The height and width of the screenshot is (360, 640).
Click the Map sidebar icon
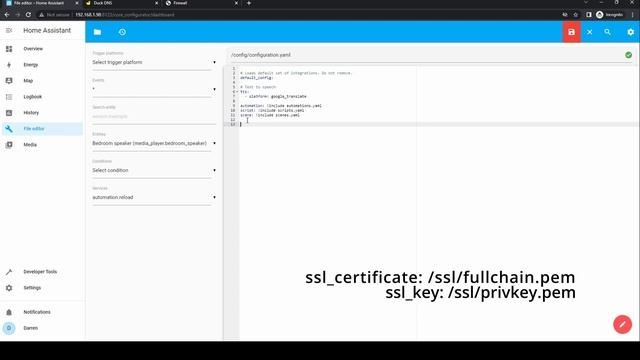[x=9, y=80]
